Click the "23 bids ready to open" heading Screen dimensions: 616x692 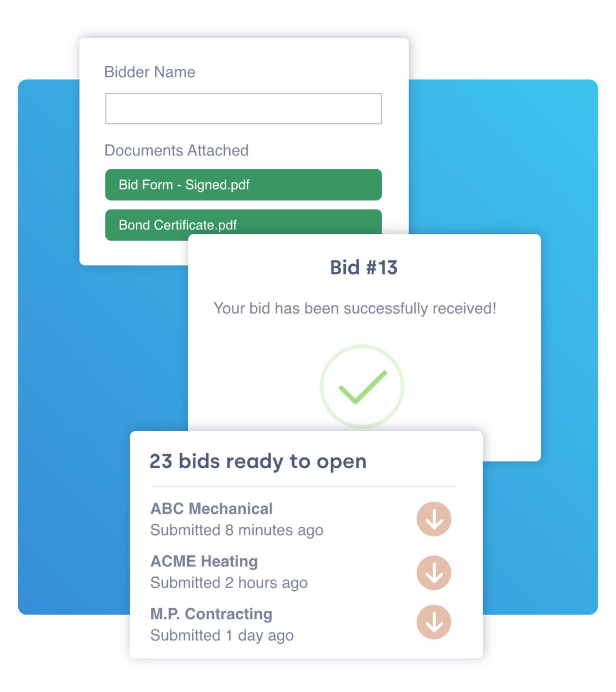click(x=258, y=461)
